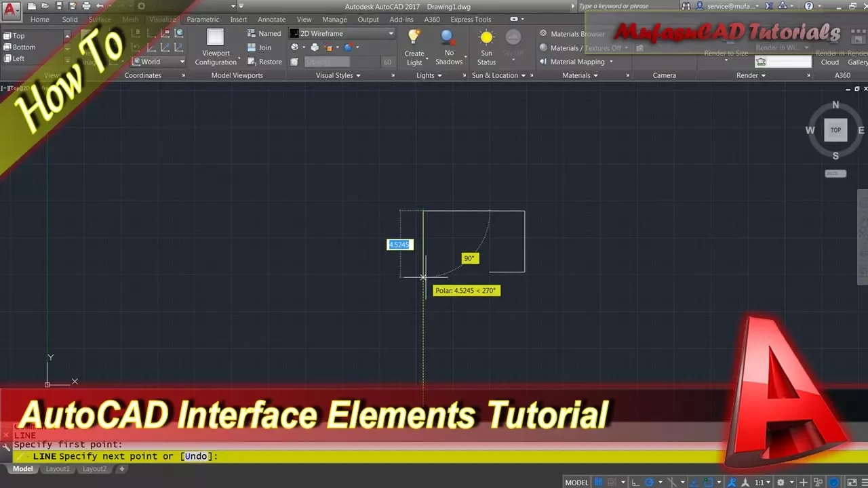Open the Customize Quick Access Toolbar dropdown arrow

(x=241, y=6)
